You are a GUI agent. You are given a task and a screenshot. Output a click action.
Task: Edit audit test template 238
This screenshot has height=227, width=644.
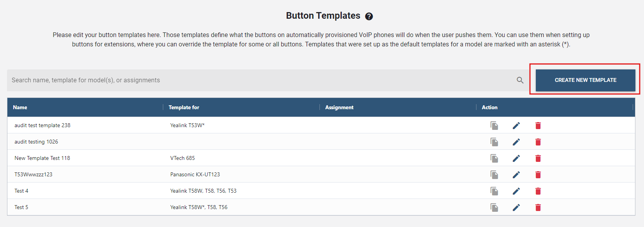point(516,126)
